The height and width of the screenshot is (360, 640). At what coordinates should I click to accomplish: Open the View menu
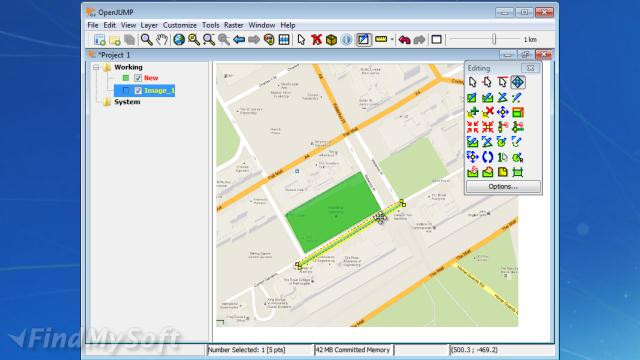pos(128,25)
